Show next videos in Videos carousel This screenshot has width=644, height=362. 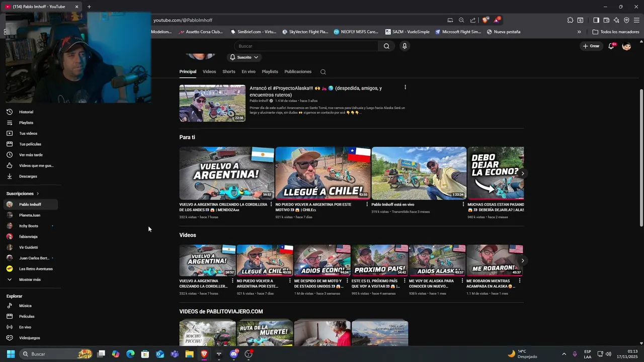click(x=522, y=260)
